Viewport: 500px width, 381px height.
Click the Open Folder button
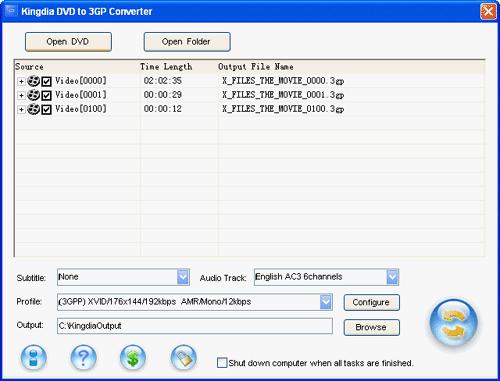pos(187,42)
